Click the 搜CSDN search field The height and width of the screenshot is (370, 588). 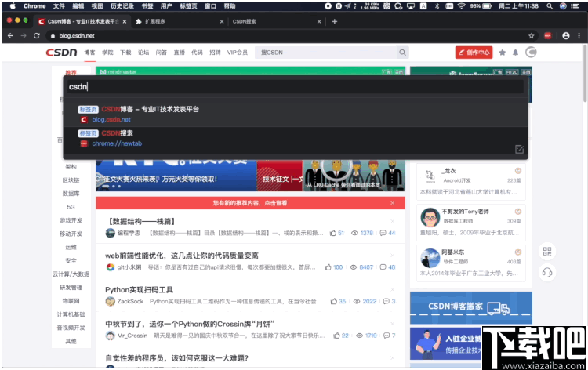tap(325, 53)
